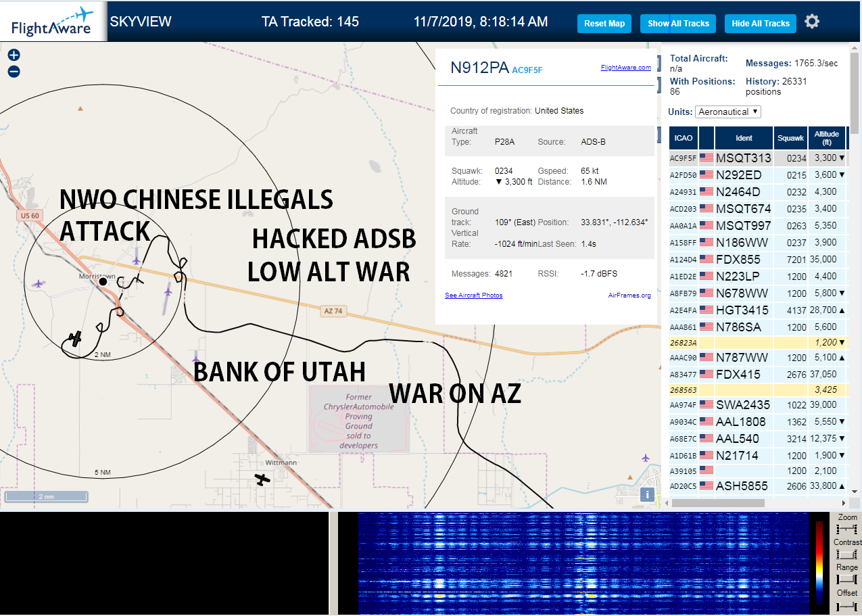The width and height of the screenshot is (862, 616).
Task: Select the MSQT674 table row
Action: (x=757, y=208)
